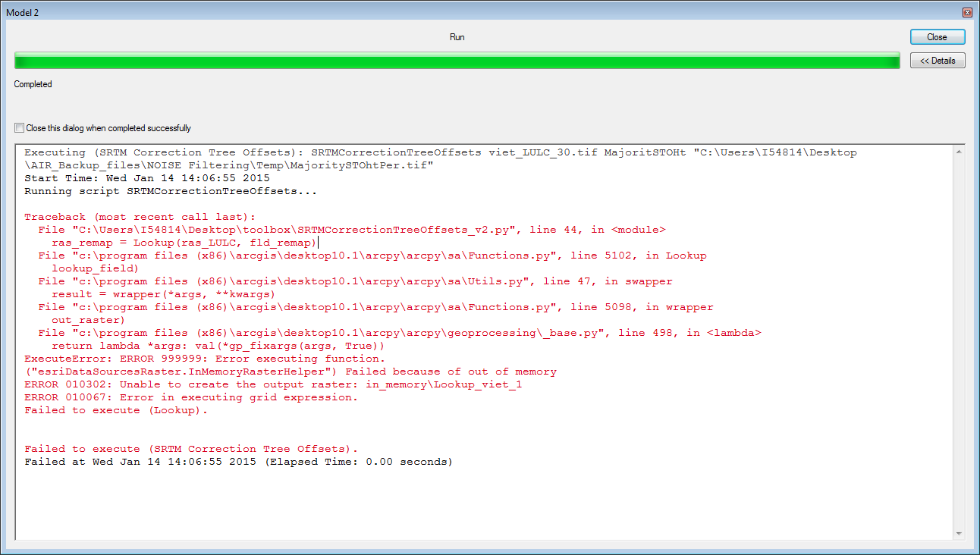Image resolution: width=980 pixels, height=555 pixels.
Task: Click the green completed progress bar
Action: coord(457,61)
